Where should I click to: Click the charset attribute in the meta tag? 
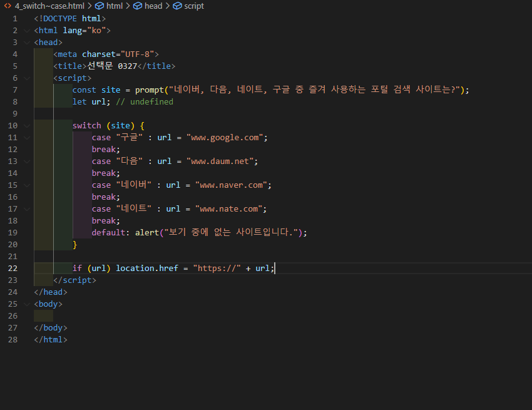point(99,54)
